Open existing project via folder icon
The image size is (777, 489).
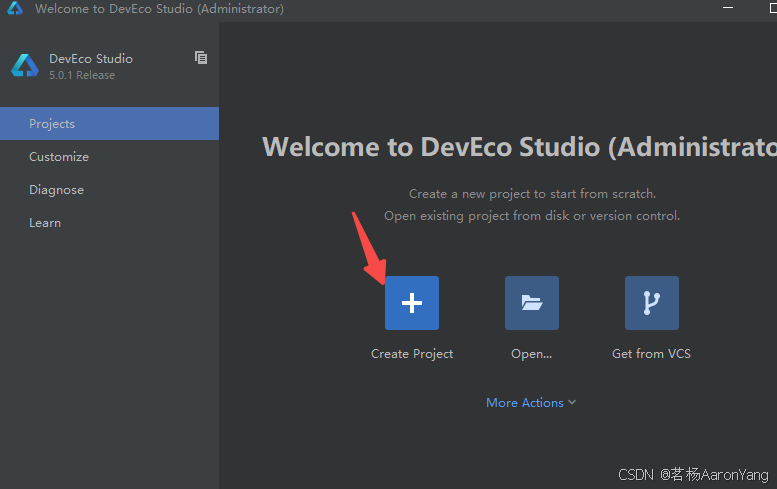pyautogui.click(x=532, y=303)
